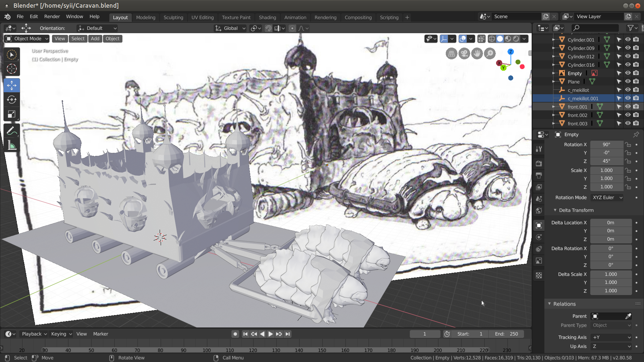Open the Output properties tab icon
This screenshot has height=362, width=644.
pos(539,175)
